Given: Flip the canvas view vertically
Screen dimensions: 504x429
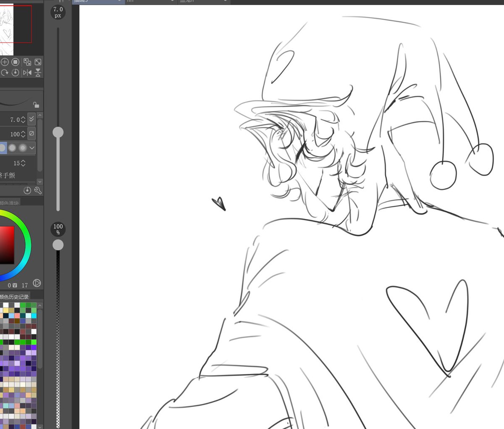Looking at the screenshot, I should pos(38,72).
